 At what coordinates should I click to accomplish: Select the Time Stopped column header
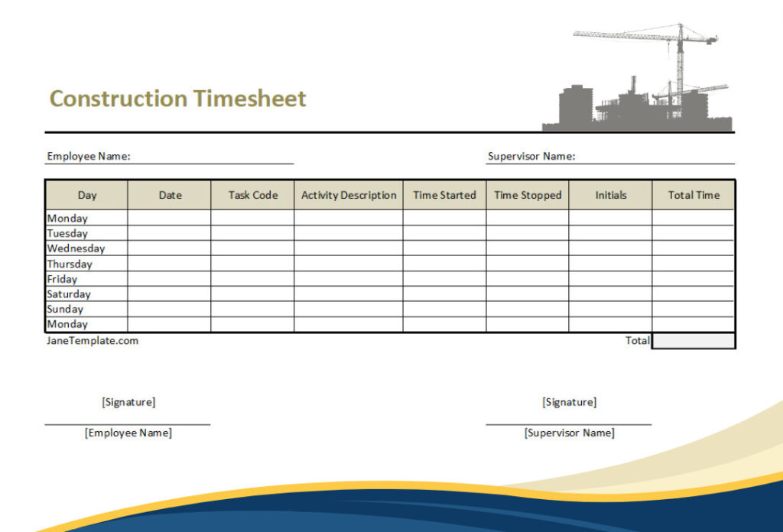coord(528,195)
